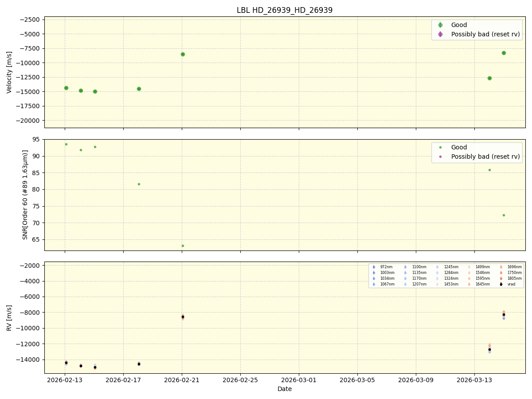Viewport: 532px width, 399px height.
Task: Click the 1696nm legend marker
Action: pos(501,267)
